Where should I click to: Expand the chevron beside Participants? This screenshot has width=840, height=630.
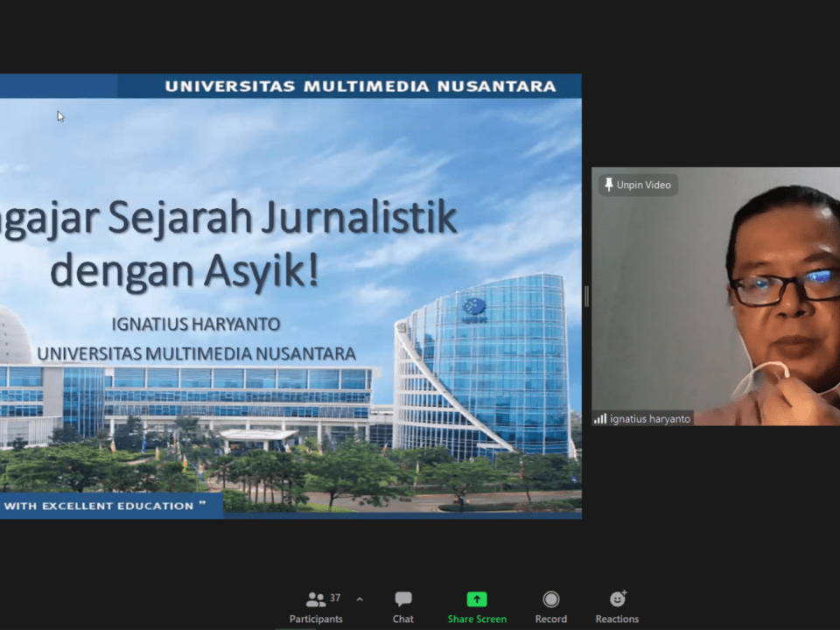tap(360, 599)
